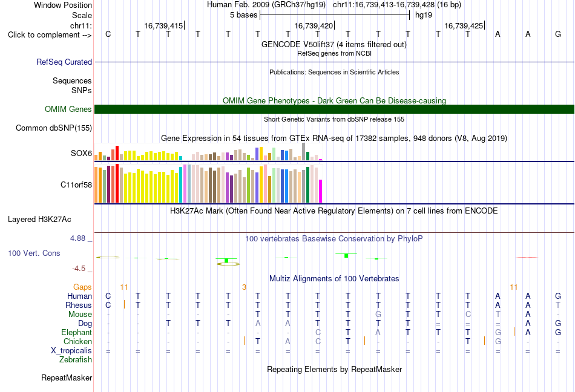Click the 'Click to complement -->' label

tap(50, 35)
